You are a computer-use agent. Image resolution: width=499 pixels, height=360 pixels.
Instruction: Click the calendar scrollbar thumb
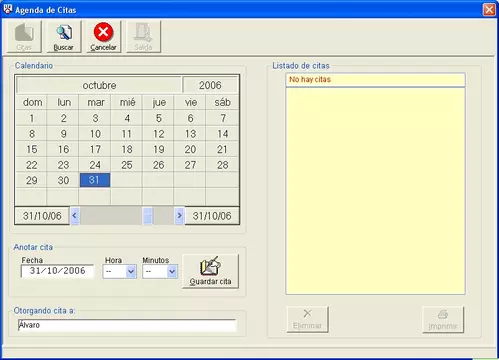148,216
